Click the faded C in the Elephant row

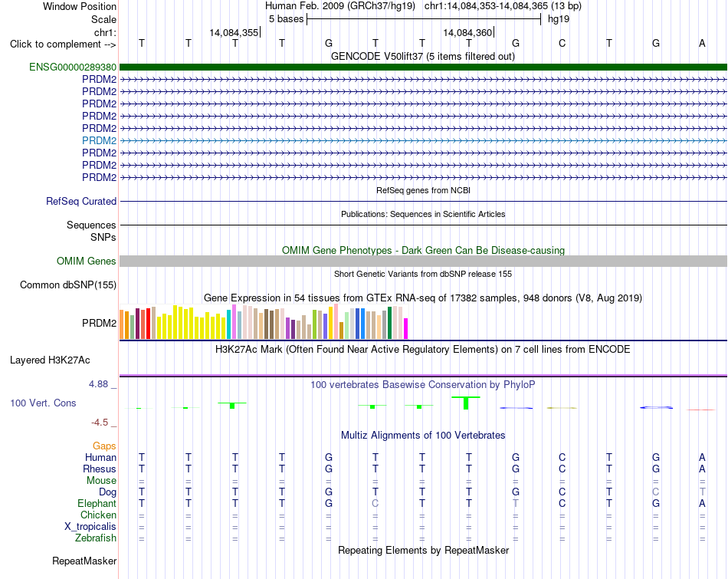pyautogui.click(x=375, y=503)
